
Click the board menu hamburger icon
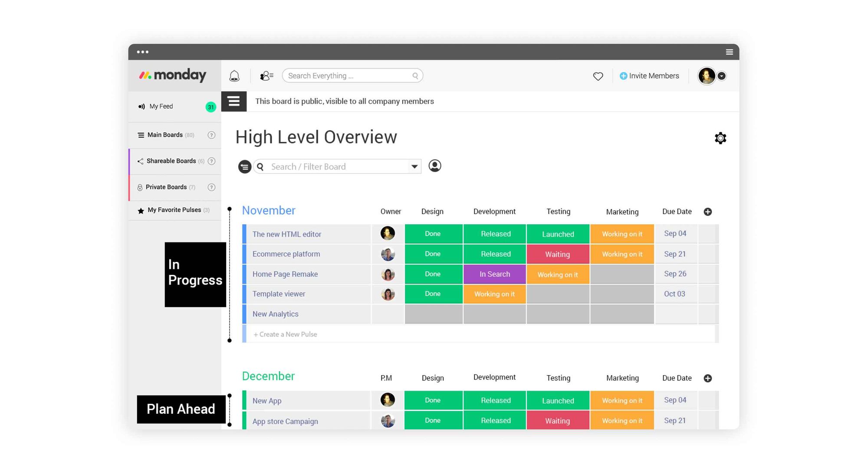pyautogui.click(x=233, y=101)
